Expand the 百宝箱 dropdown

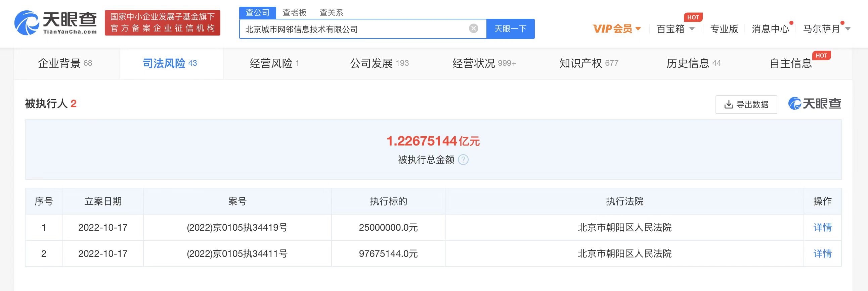[x=675, y=29]
